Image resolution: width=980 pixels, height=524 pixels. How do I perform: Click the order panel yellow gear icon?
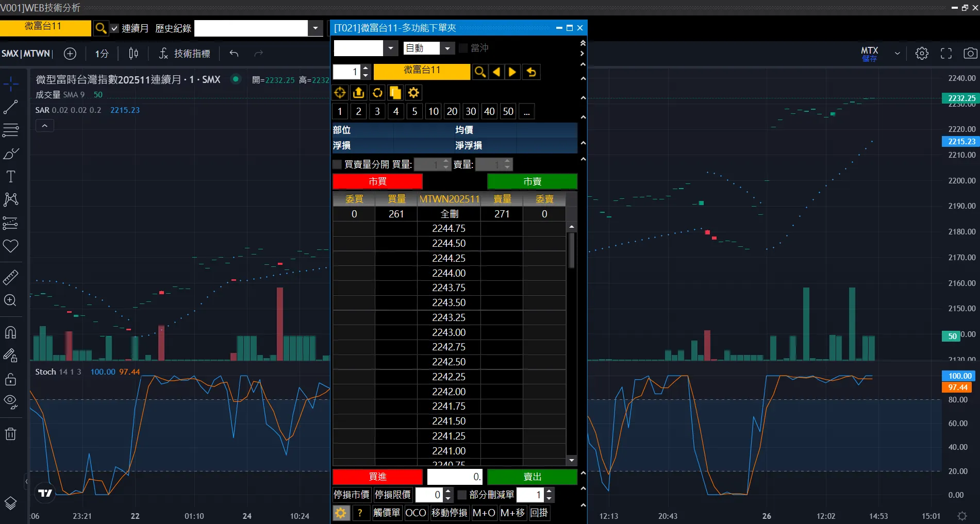[x=413, y=93]
